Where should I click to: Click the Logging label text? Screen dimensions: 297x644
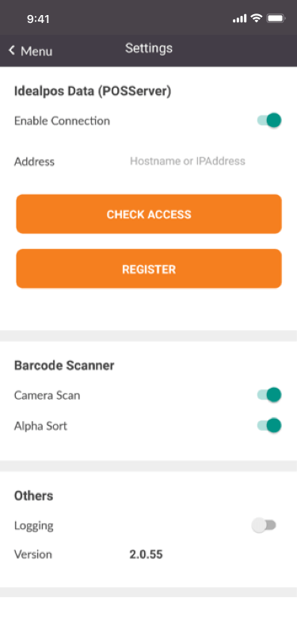pyautogui.click(x=33, y=526)
